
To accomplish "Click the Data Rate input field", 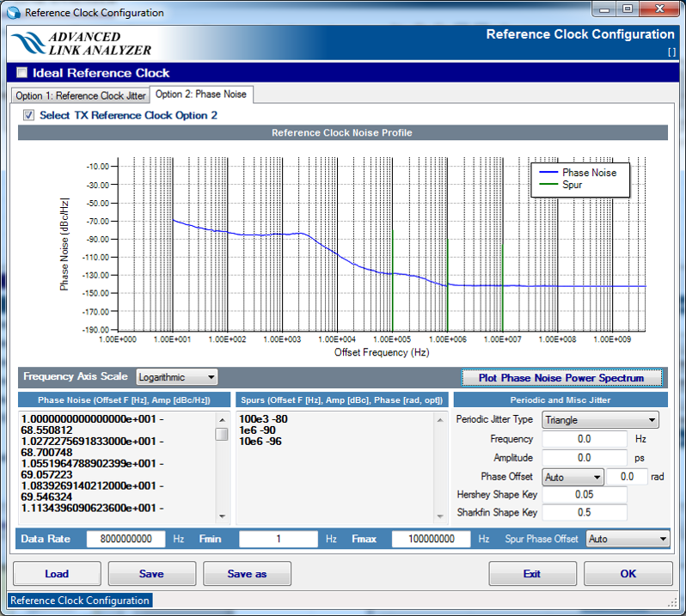I will coord(126,540).
